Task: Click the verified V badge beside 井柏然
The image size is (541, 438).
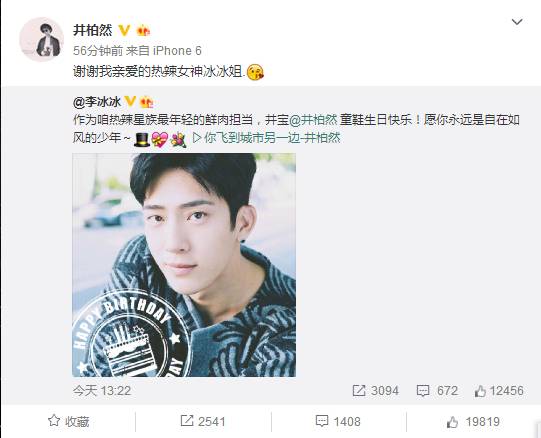Action: 124,30
